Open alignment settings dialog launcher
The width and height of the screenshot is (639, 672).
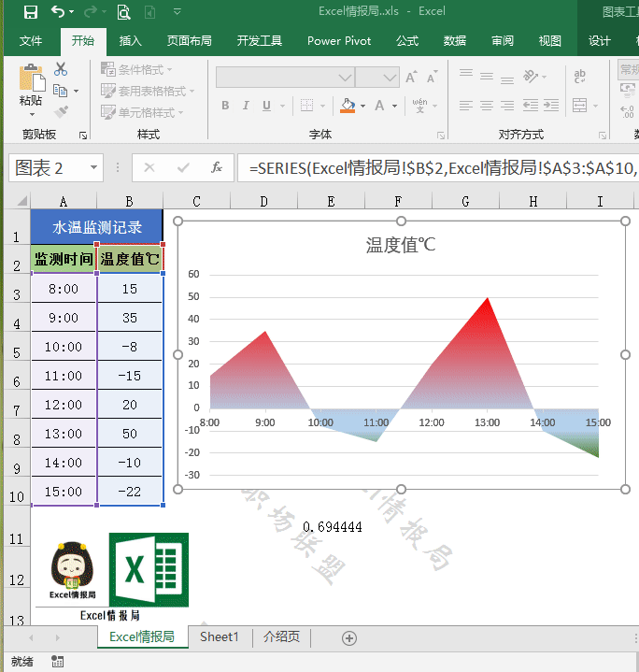point(603,136)
